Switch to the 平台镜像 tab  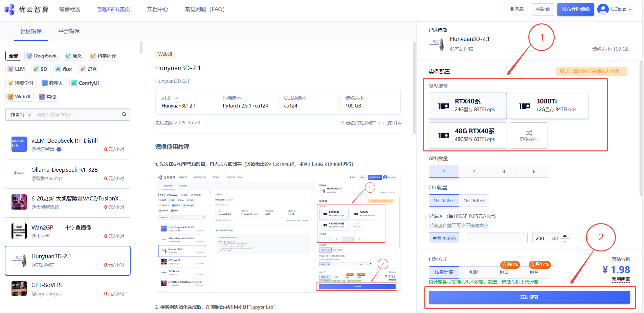[x=69, y=31]
